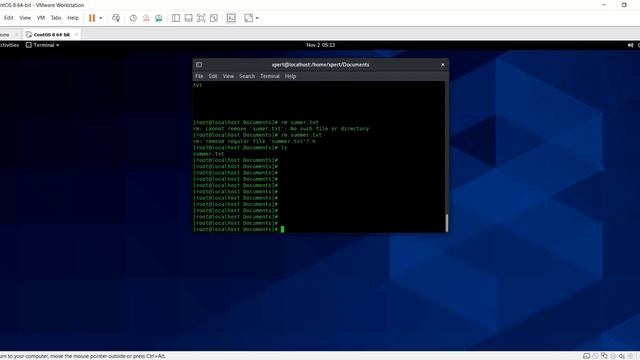
Task: Click the 'rm sumer.txt' command line
Action: coord(256,122)
